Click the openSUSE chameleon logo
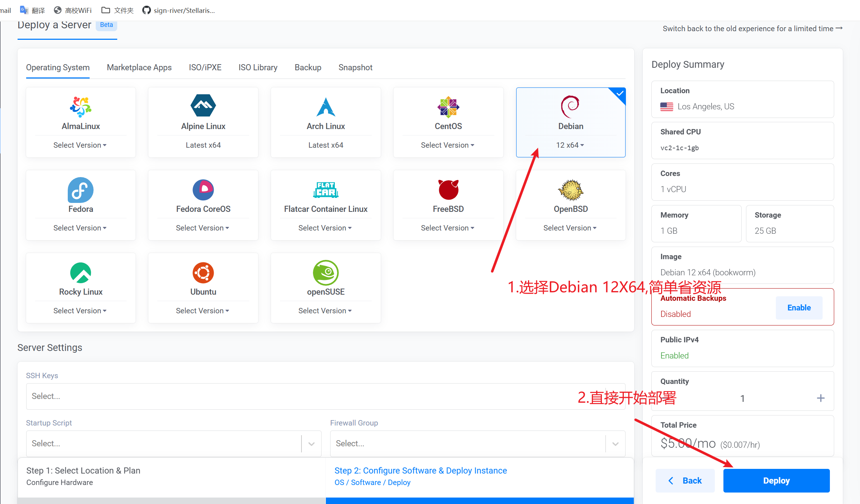The height and width of the screenshot is (504, 860). click(326, 272)
